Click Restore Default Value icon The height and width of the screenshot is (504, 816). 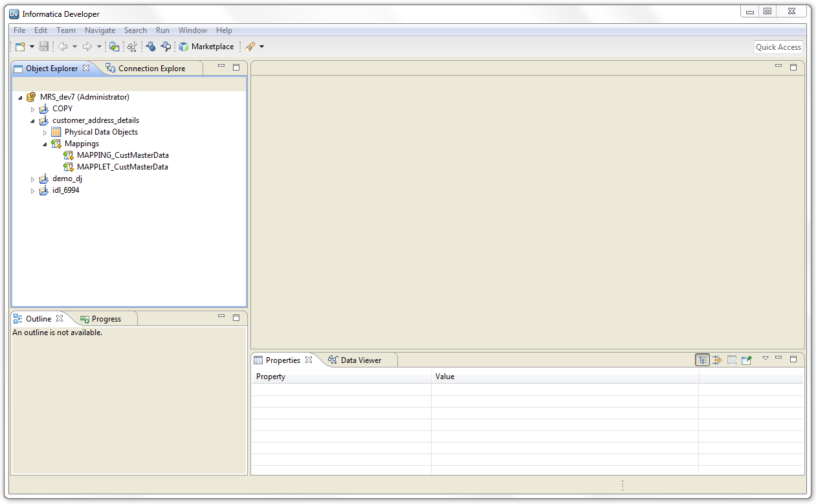pos(732,360)
